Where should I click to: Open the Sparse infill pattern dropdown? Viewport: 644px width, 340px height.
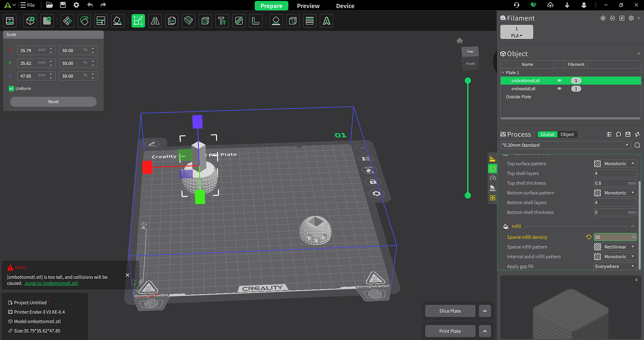click(615, 247)
